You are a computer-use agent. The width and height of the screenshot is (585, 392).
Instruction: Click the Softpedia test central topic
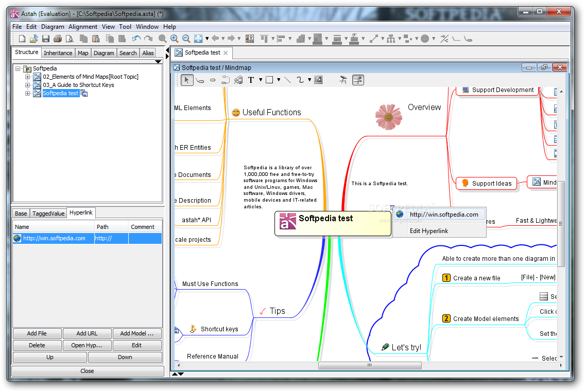pos(333,224)
